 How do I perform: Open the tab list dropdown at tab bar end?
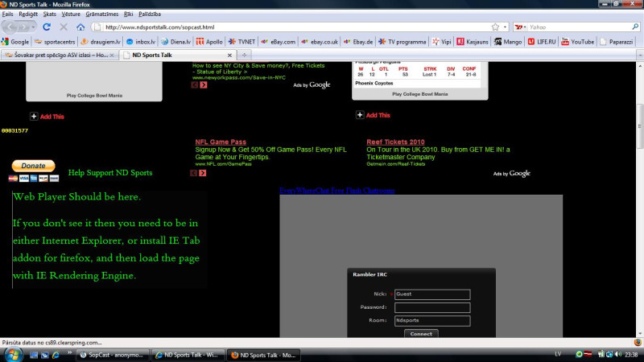click(x=640, y=55)
